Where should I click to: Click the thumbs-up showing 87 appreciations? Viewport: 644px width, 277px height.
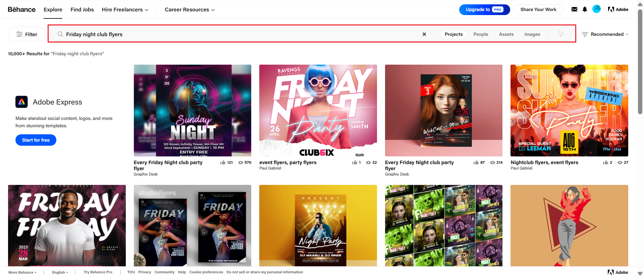pyautogui.click(x=476, y=162)
